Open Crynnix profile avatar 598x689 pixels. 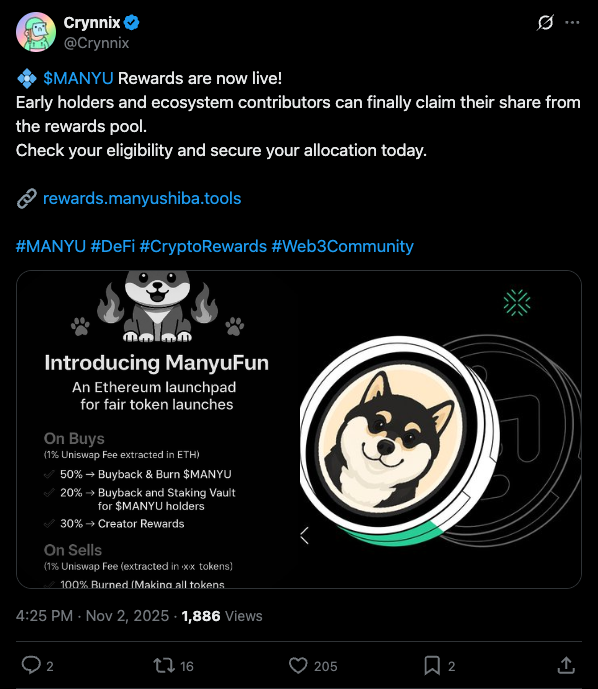coord(36,32)
